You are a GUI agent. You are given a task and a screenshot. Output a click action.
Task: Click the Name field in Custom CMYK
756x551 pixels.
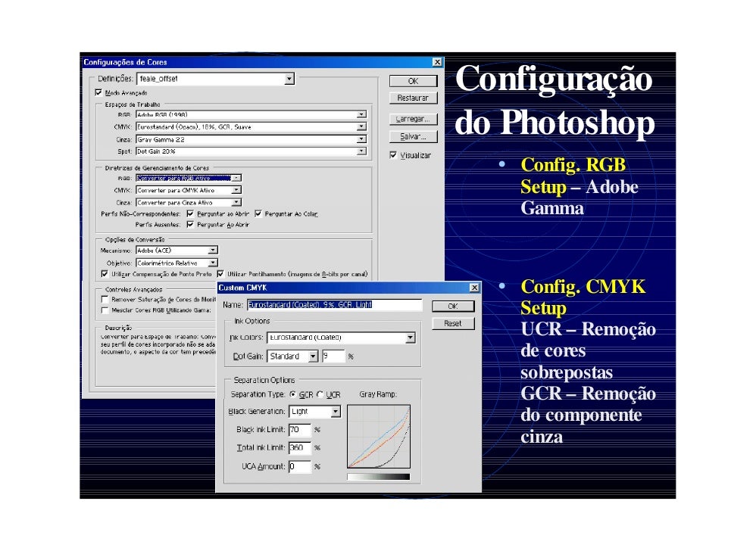[x=335, y=305]
